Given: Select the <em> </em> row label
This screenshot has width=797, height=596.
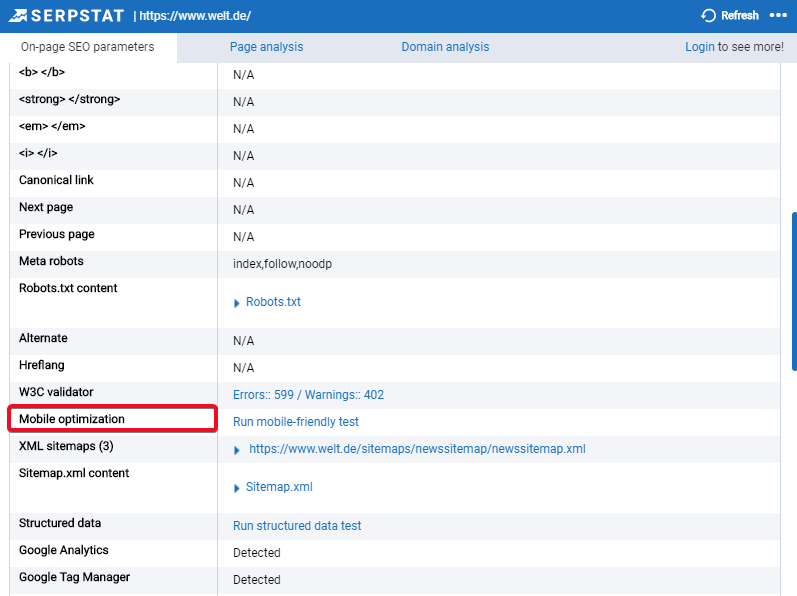Looking at the screenshot, I should click(x=52, y=126).
